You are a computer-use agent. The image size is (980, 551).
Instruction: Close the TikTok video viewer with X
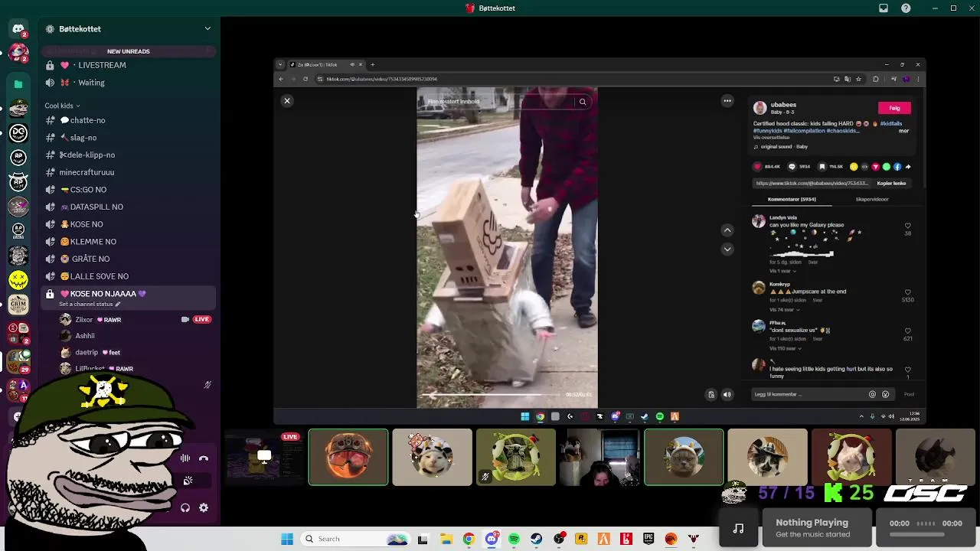[287, 101]
